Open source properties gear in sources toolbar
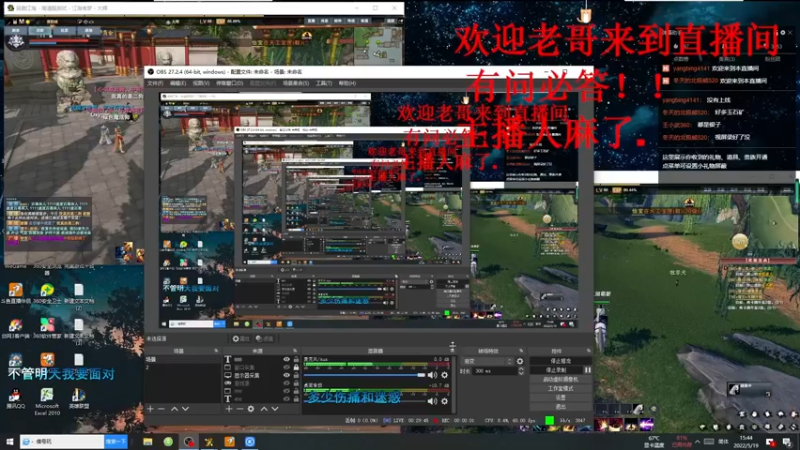This screenshot has height=450, width=800. [x=251, y=409]
